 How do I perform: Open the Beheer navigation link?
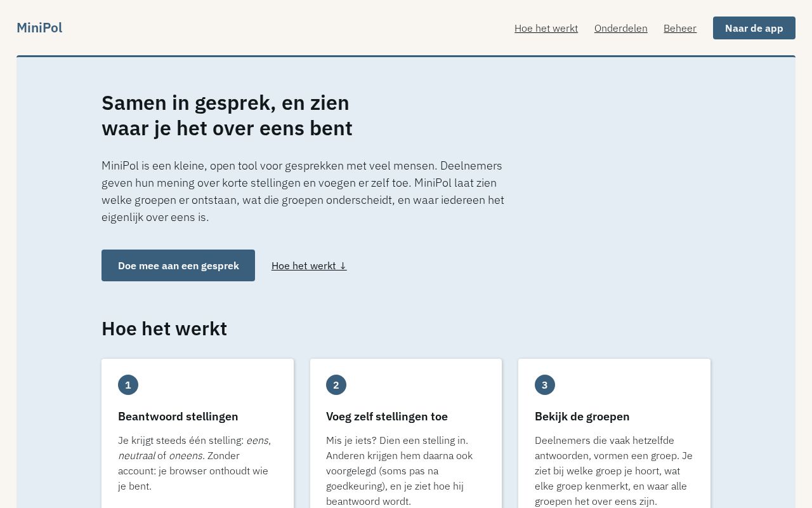coord(680,28)
